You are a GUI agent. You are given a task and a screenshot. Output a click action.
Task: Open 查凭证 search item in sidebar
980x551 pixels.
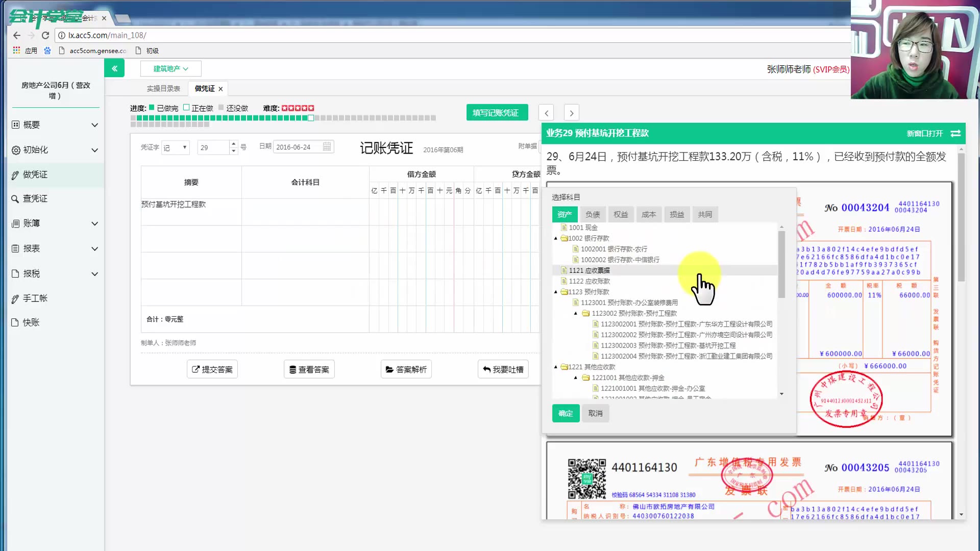click(x=55, y=198)
